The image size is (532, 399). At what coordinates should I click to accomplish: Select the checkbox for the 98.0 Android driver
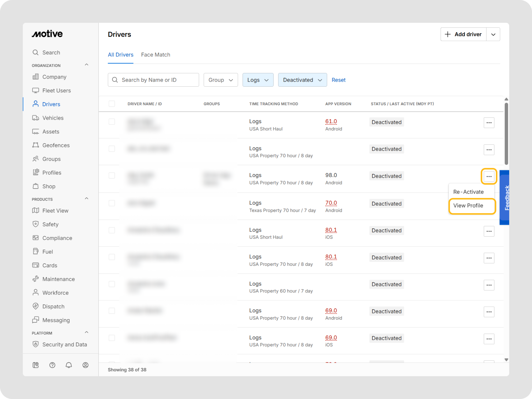[112, 176]
